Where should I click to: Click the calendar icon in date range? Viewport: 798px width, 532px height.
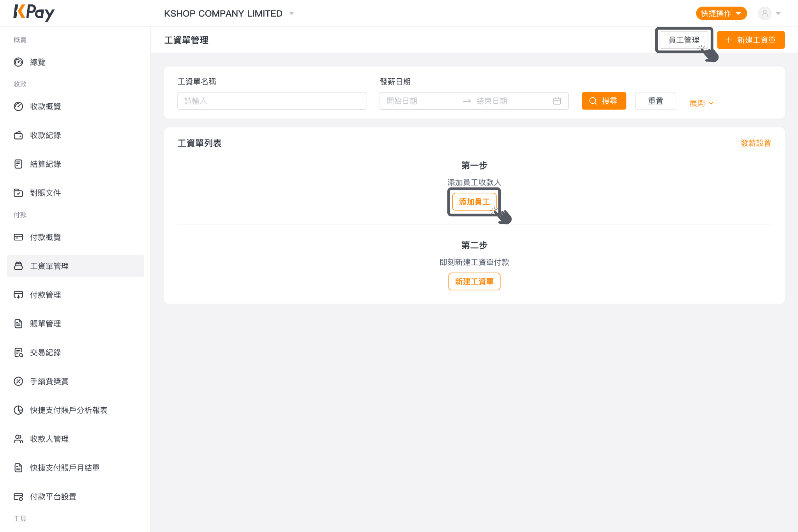pyautogui.click(x=557, y=101)
